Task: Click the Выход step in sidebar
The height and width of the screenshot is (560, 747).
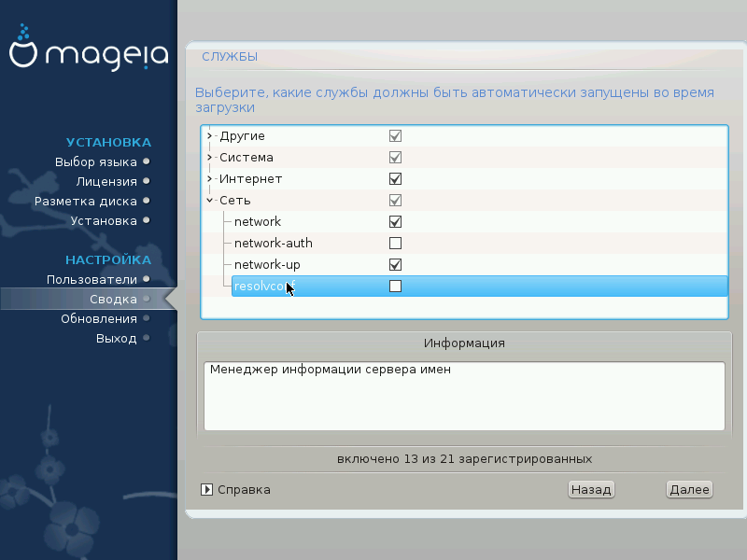Action: coord(117,338)
